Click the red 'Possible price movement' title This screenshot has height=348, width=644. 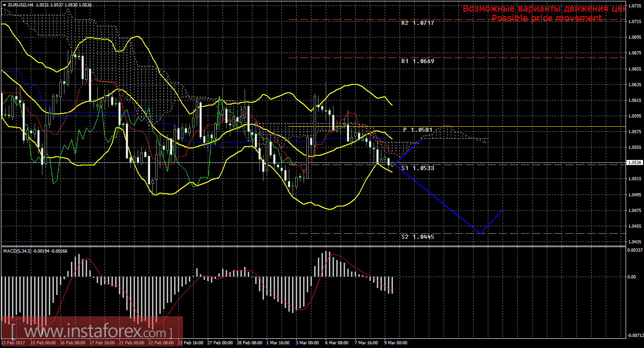(546, 18)
